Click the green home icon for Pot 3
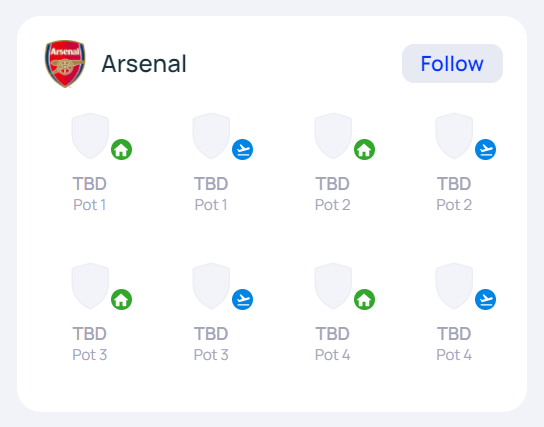The width and height of the screenshot is (544, 427). coord(121,299)
